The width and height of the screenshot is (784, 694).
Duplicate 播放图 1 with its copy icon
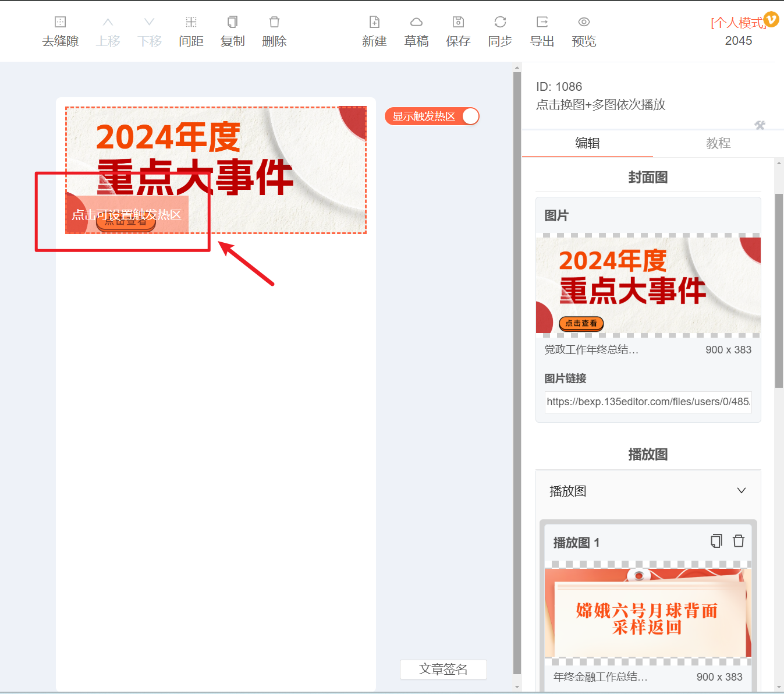[x=716, y=541]
